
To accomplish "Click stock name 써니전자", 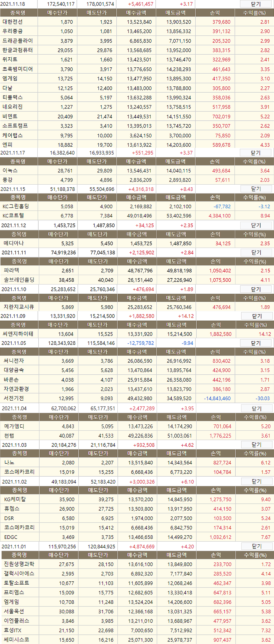I will (14, 361).
